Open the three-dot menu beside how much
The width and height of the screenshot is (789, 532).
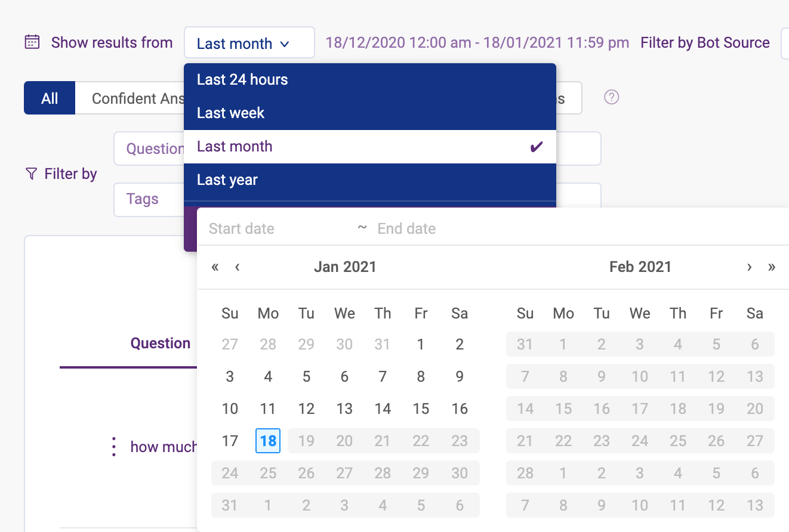point(113,447)
